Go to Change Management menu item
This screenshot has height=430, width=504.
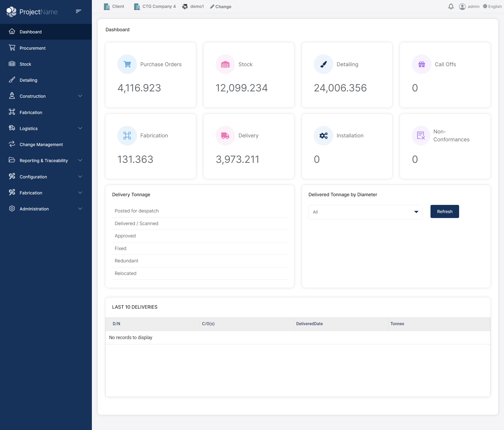point(41,144)
